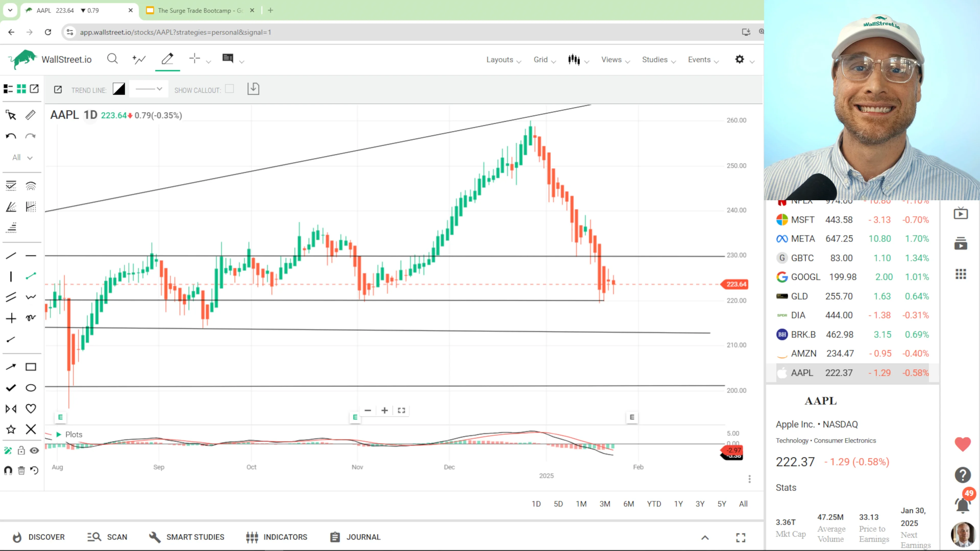This screenshot has width=980, height=551.
Task: Toggle drawing visibility with eye icon
Action: click(x=34, y=450)
